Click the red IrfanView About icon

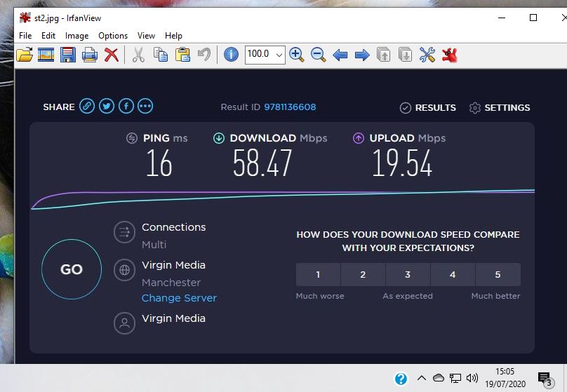pyautogui.click(x=450, y=55)
